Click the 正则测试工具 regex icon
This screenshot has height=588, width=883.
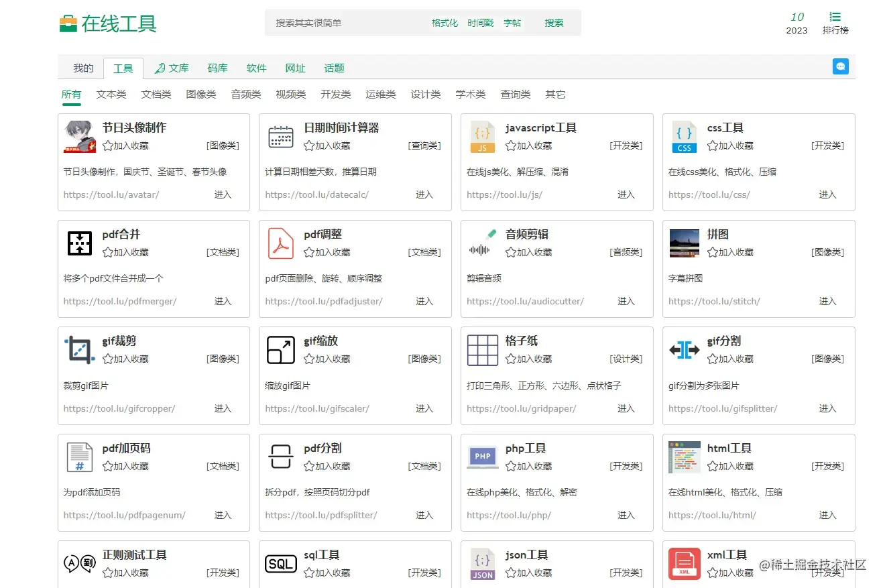pyautogui.click(x=80, y=564)
